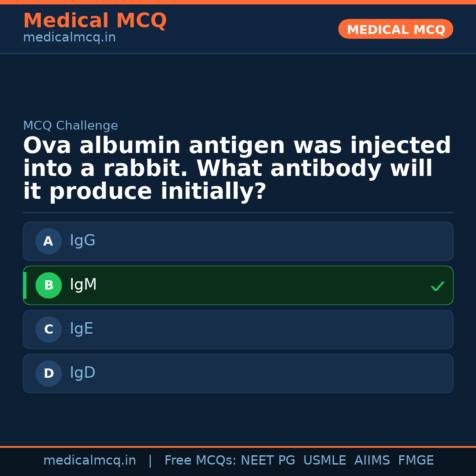Select the IgM answer text
The image size is (476, 476).
(83, 285)
